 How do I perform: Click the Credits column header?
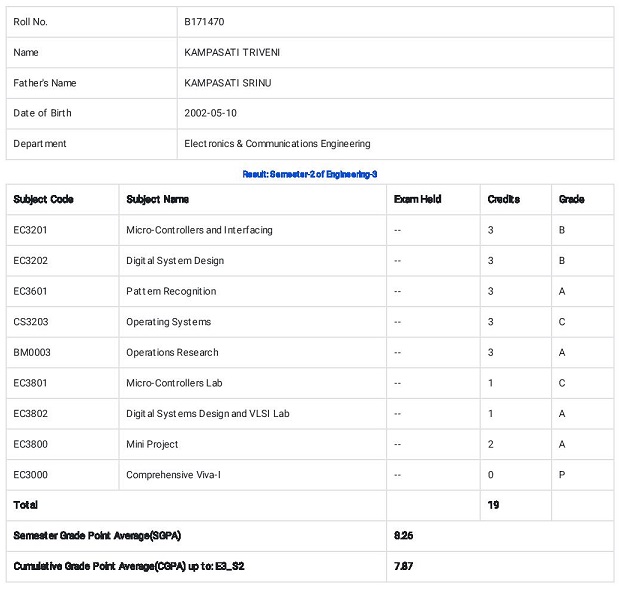[x=503, y=199]
